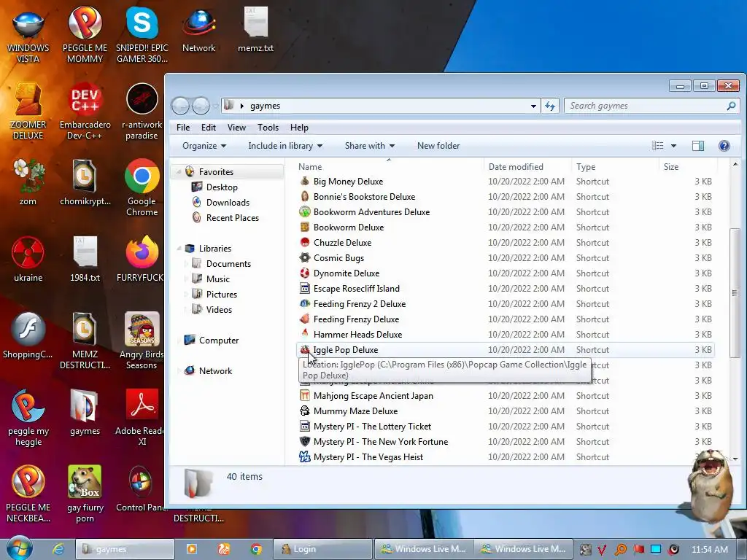Select the ZOOMER DELUXE desktop icon
This screenshot has height=560, width=747.
point(28,111)
